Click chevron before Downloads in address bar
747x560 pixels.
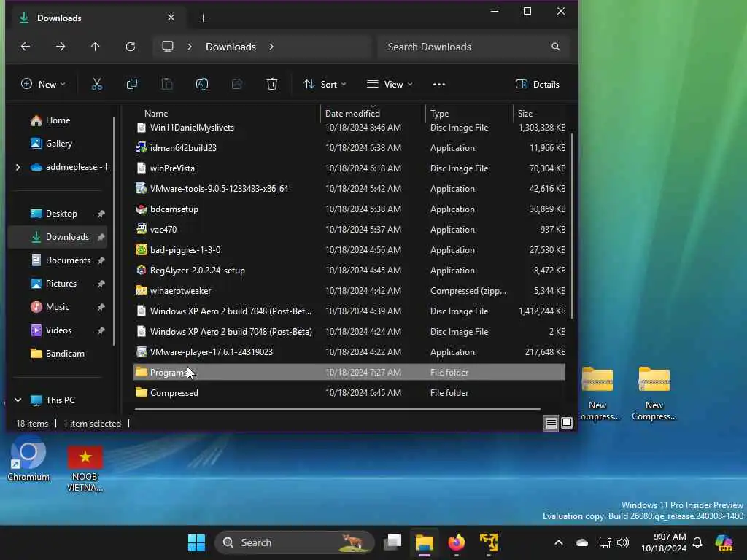pos(190,47)
